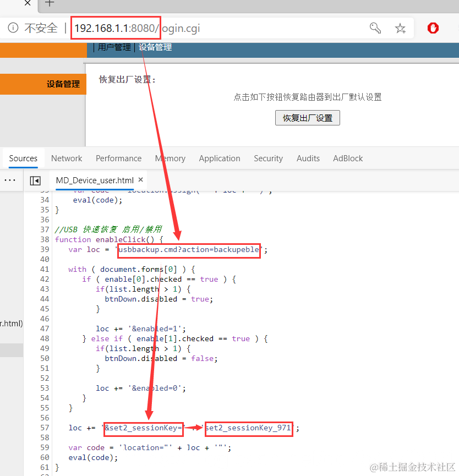Switch to the Audits tab
Screen dimensions: 459x476
[x=308, y=158]
